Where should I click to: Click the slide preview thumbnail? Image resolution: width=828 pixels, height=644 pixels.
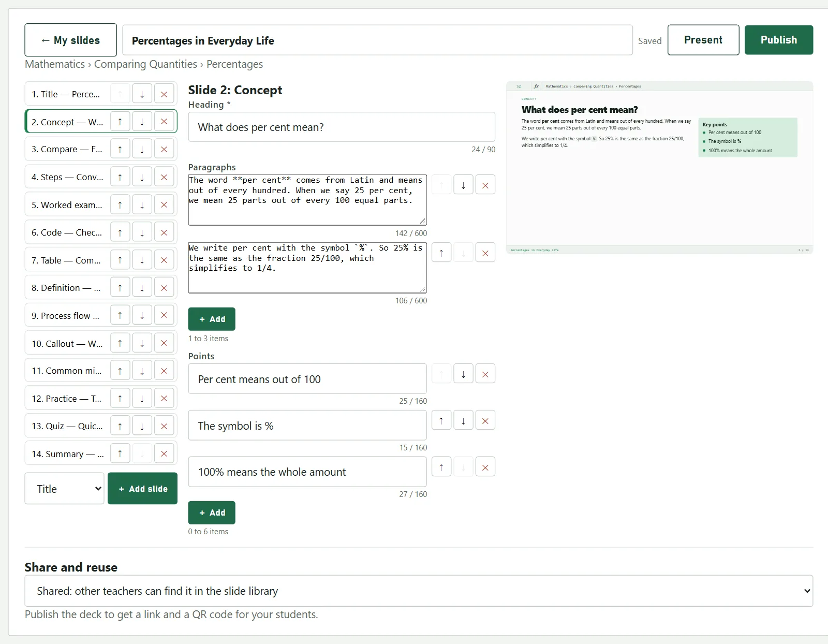click(x=659, y=168)
